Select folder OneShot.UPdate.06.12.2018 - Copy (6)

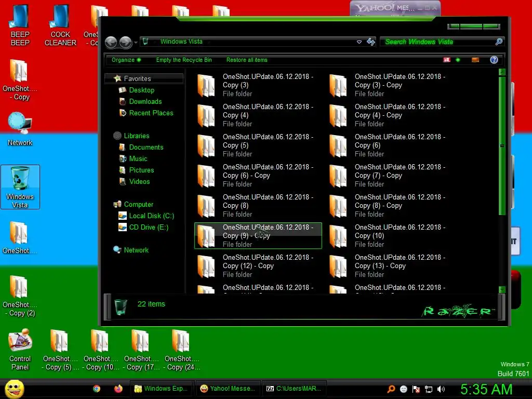[x=390, y=145]
